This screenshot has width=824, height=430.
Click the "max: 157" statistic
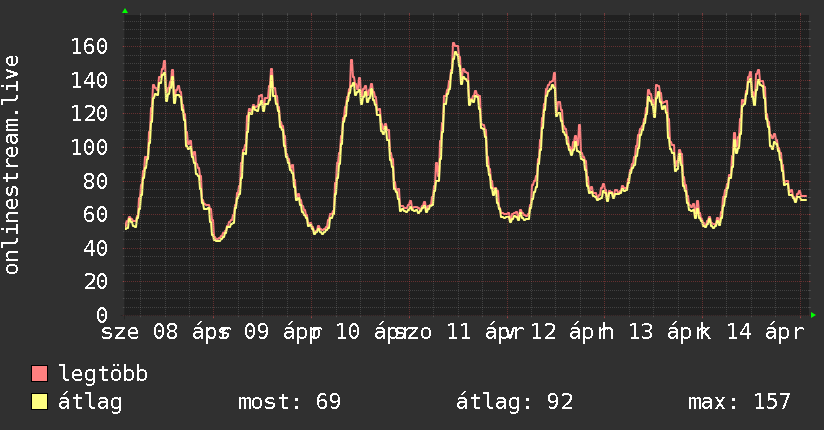[x=739, y=402]
